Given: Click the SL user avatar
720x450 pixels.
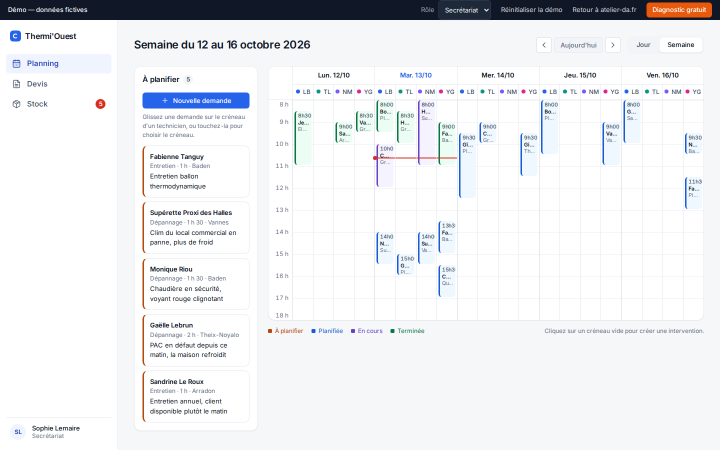Looking at the screenshot, I should pos(18,432).
